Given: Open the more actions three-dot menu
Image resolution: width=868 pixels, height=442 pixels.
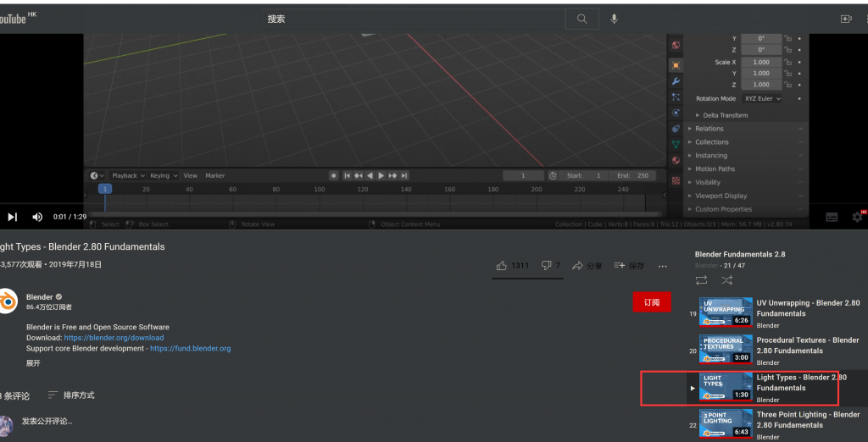Looking at the screenshot, I should [x=663, y=266].
